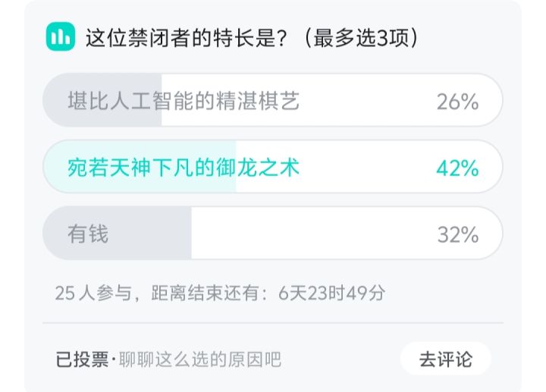Image resolution: width=546 pixels, height=392 pixels.
Task: Click white unfilled area of 有钱 option
Action: (x=347, y=233)
